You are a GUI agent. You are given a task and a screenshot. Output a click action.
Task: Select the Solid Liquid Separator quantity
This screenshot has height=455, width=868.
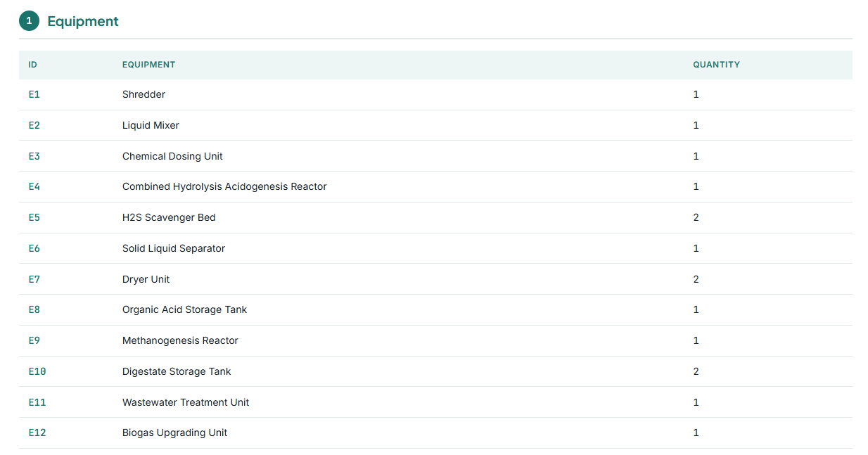click(x=696, y=248)
